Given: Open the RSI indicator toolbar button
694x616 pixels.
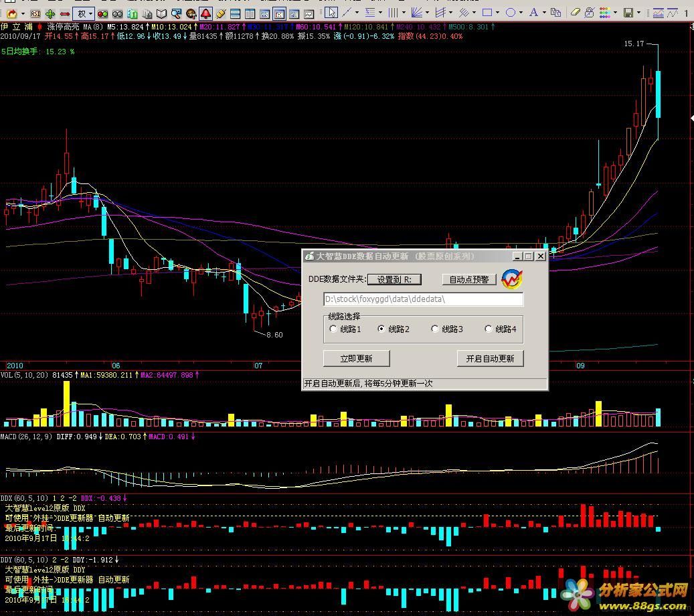Looking at the screenshot, I should click(x=35, y=14).
